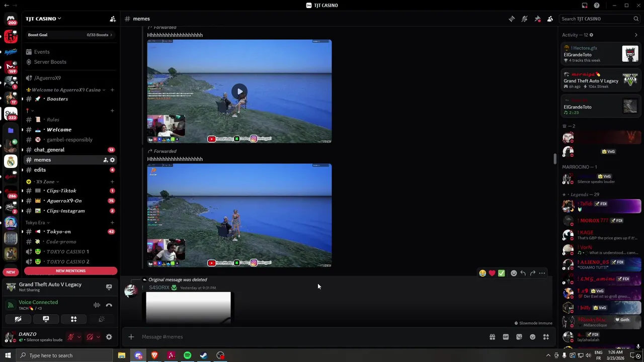Open the more options ellipsis on message
Screen dimensions: 644x362
542,273
